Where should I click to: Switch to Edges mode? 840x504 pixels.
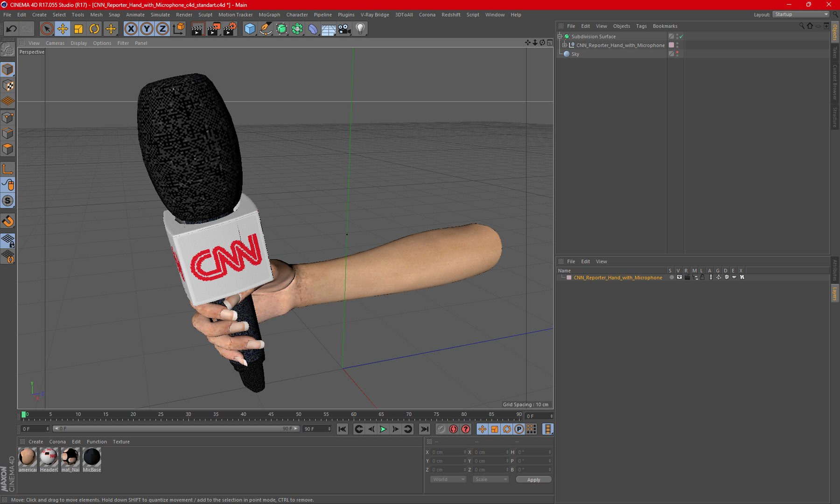click(8, 133)
